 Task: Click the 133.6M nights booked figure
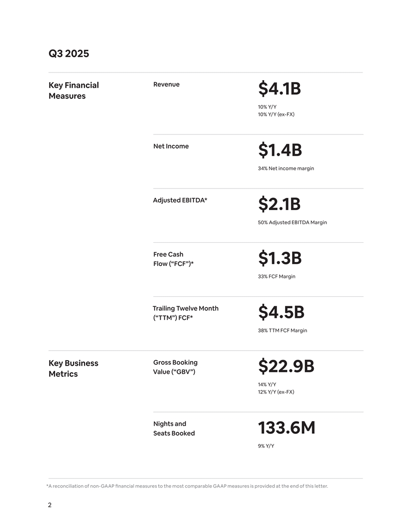click(x=287, y=428)
